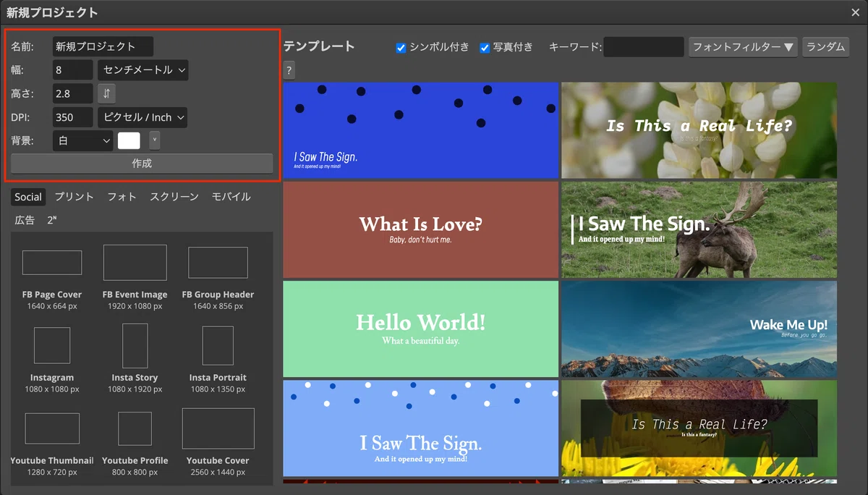Switch to the スクリーン tab
Viewport: 868px width, 495px height.
174,197
